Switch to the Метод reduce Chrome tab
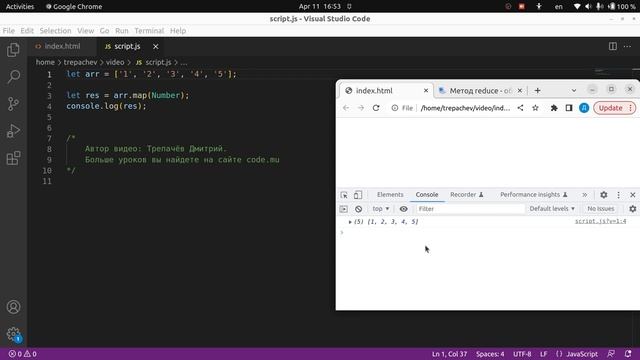The width and height of the screenshot is (640, 360). 479,91
